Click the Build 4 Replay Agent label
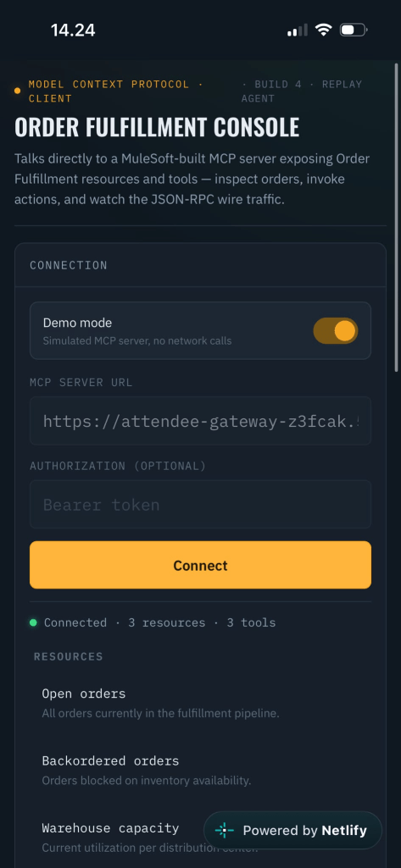The width and height of the screenshot is (401, 868). [x=302, y=91]
